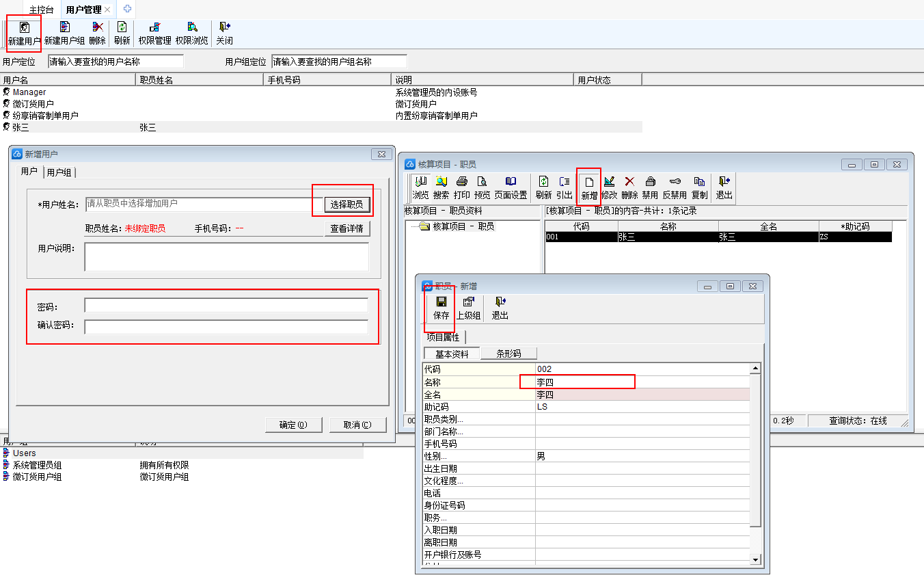Open the 性别 field selector row
924x584 pixels.
[x=478, y=456]
